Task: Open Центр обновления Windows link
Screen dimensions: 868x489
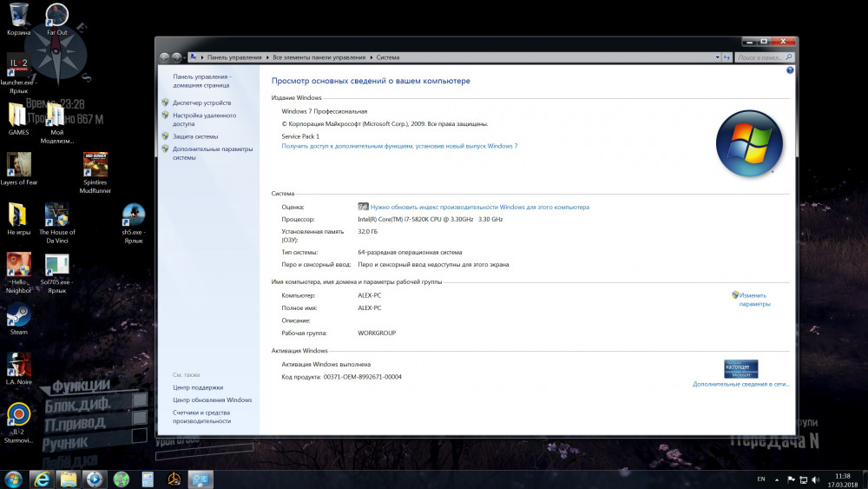Action: coord(212,400)
